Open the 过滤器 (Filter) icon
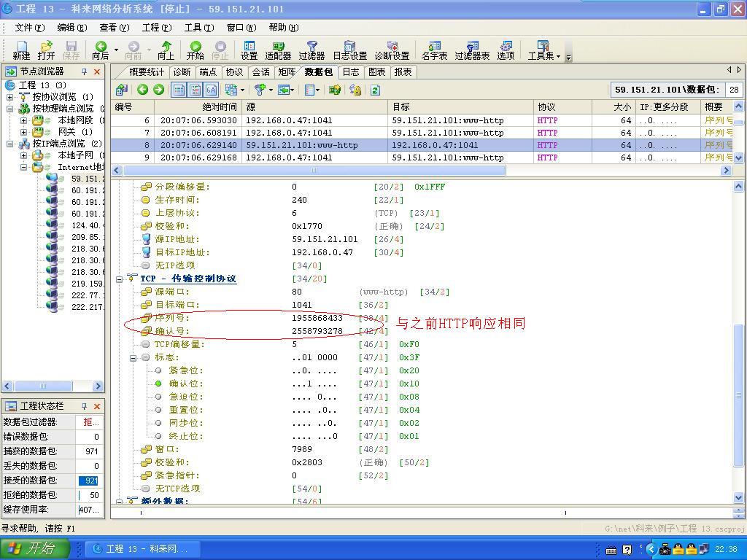This screenshot has height=560, width=747. [x=311, y=47]
